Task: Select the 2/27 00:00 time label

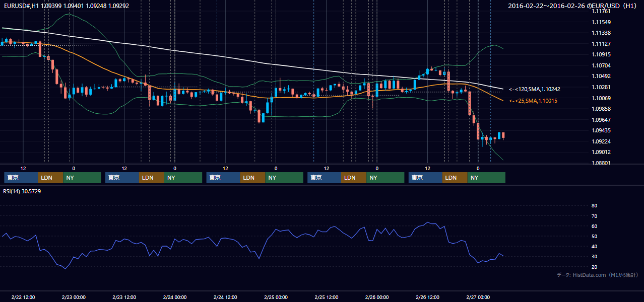Action: pos(478,297)
